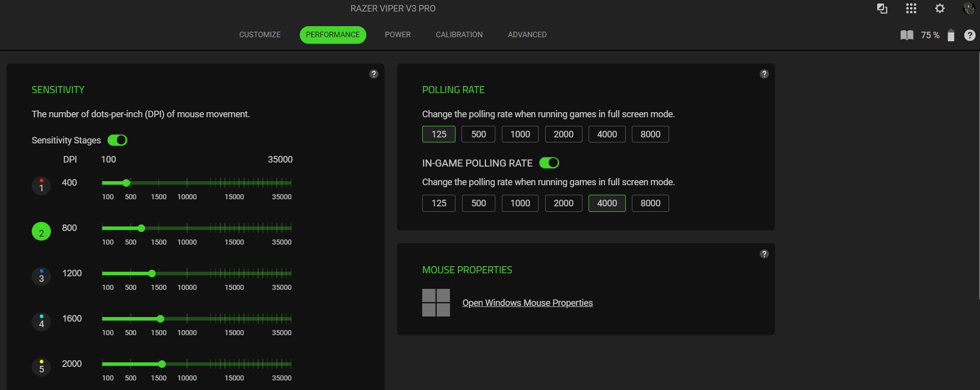Set In-Game Polling Rate to 2000
Viewport: 980px width, 390px height.
click(x=563, y=203)
